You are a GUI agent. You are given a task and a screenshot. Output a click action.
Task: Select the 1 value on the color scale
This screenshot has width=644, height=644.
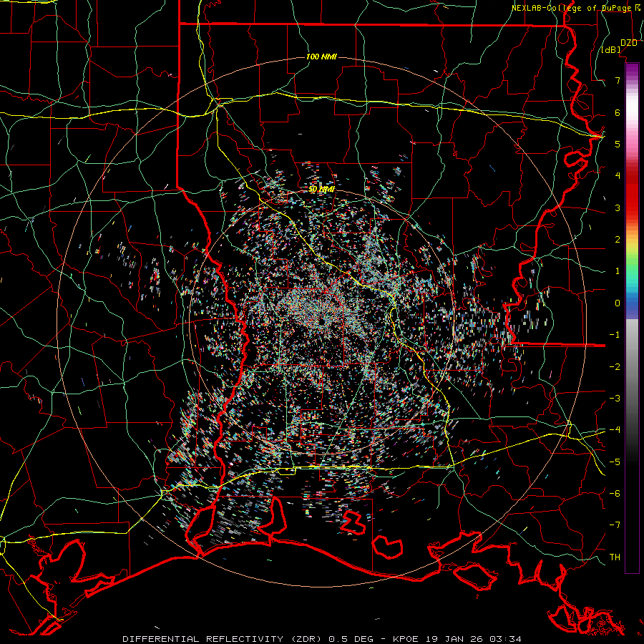[x=618, y=271]
